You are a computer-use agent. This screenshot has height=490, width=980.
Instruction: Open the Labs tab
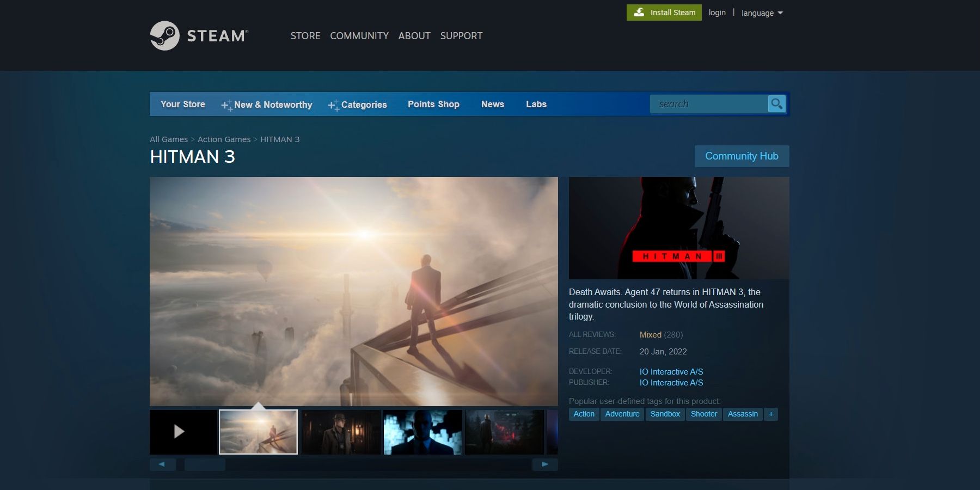coord(536,104)
